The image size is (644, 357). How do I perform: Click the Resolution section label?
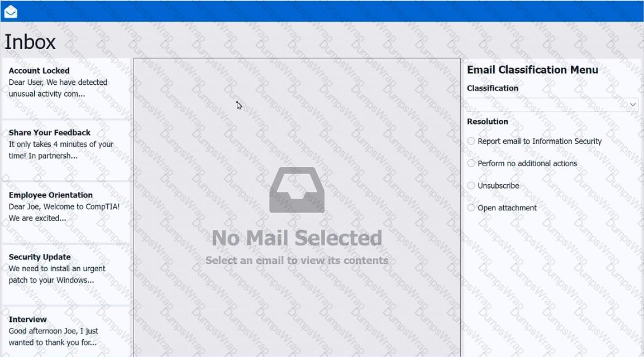pos(487,122)
